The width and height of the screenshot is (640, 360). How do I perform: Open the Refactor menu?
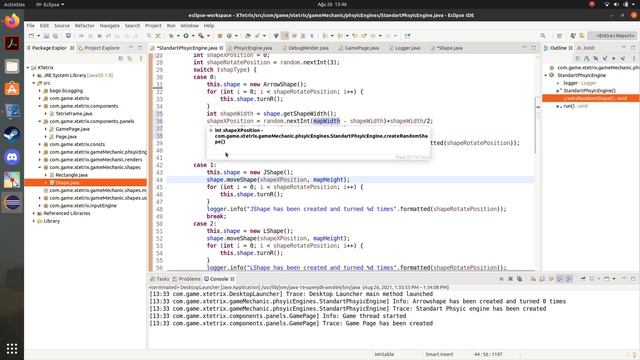click(84, 25)
